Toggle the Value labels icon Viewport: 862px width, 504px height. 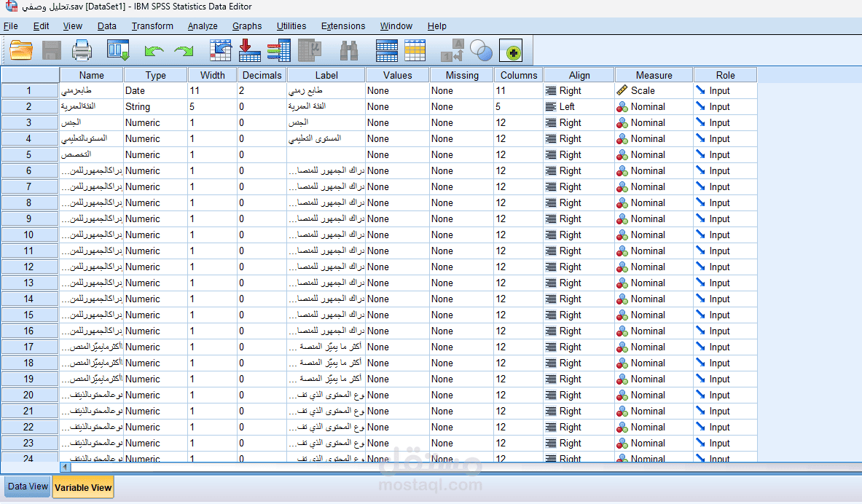(452, 50)
